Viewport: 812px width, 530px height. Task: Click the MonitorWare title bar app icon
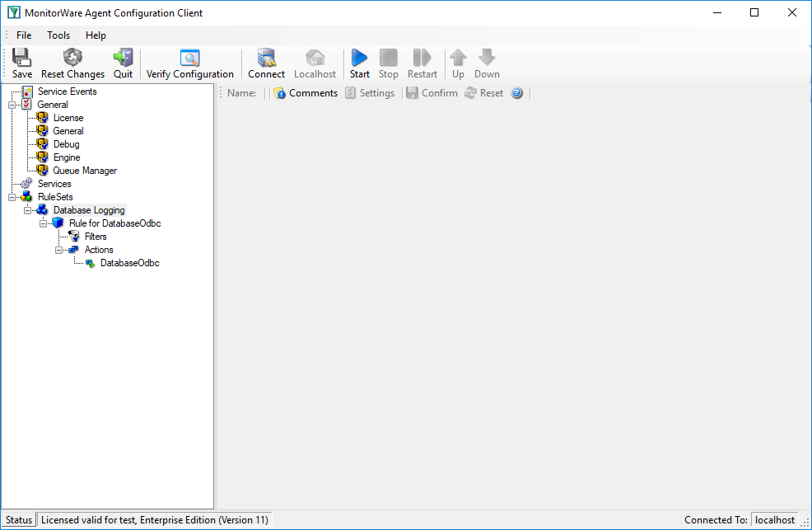coord(13,12)
